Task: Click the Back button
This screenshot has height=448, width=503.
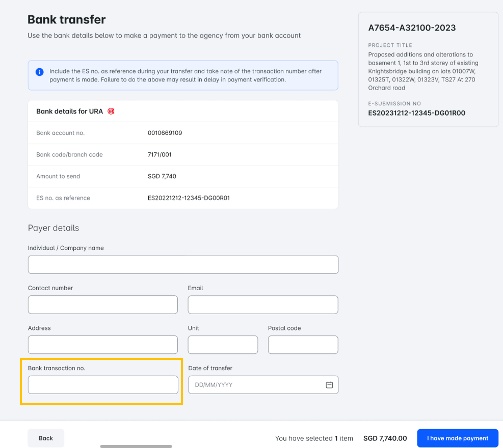Action: click(x=46, y=438)
